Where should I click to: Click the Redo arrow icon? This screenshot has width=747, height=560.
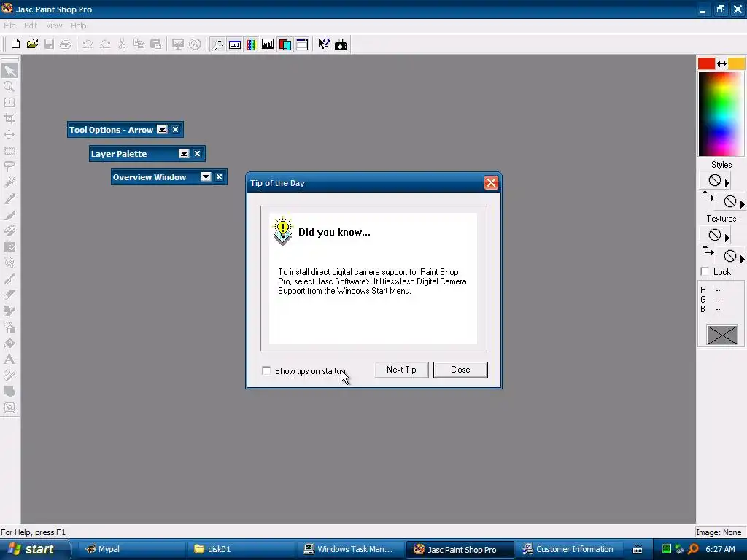coord(105,44)
